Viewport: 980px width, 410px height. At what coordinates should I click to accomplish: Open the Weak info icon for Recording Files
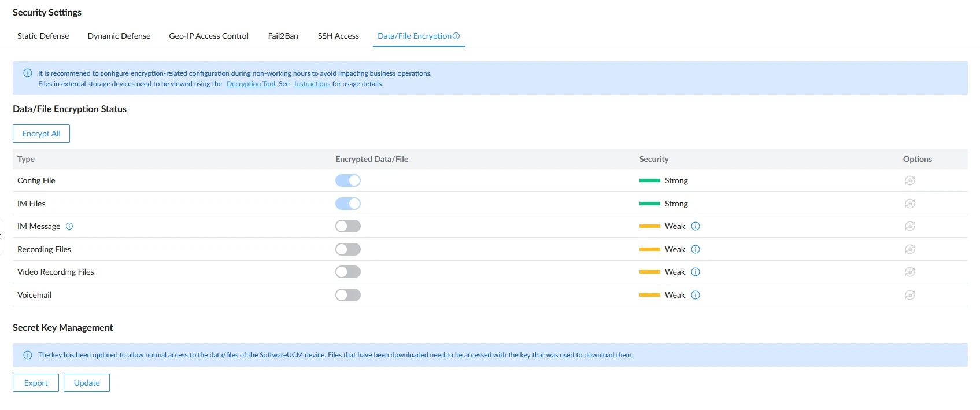[x=696, y=249]
